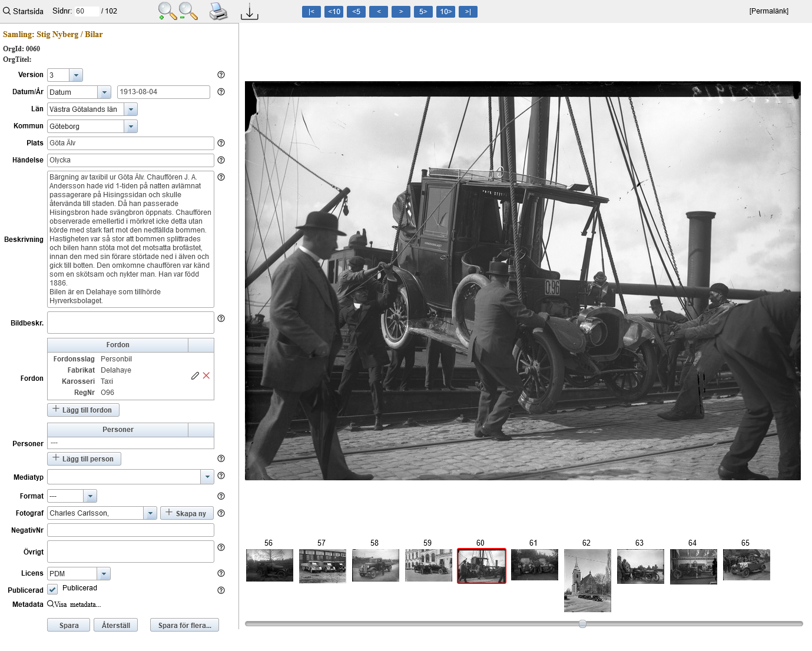This screenshot has width=812, height=651.
Task: Open the Licens dropdown
Action: [x=104, y=573]
